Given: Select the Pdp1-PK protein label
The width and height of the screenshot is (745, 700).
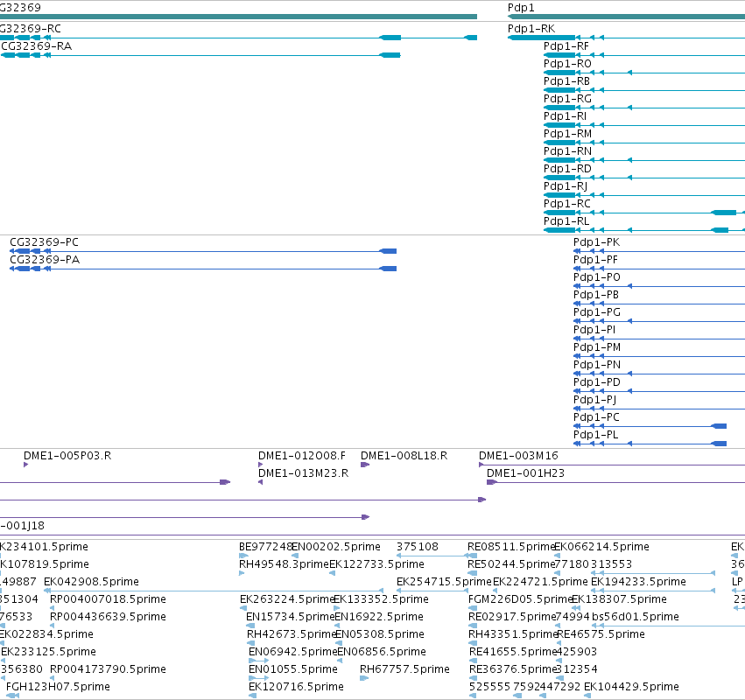Looking at the screenshot, I should 596,242.
